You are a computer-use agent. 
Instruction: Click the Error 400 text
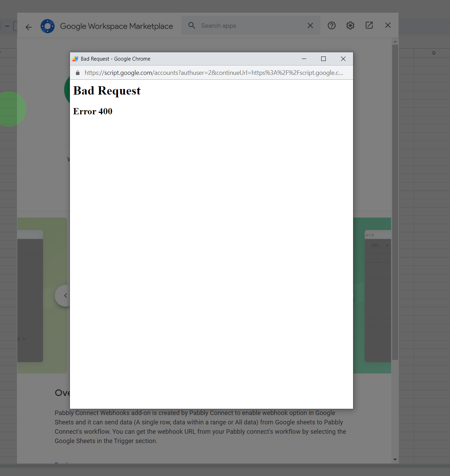point(93,111)
